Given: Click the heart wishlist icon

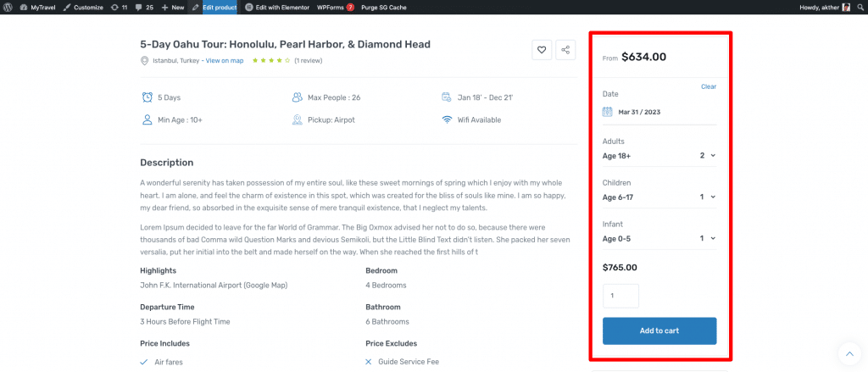Looking at the screenshot, I should [542, 50].
